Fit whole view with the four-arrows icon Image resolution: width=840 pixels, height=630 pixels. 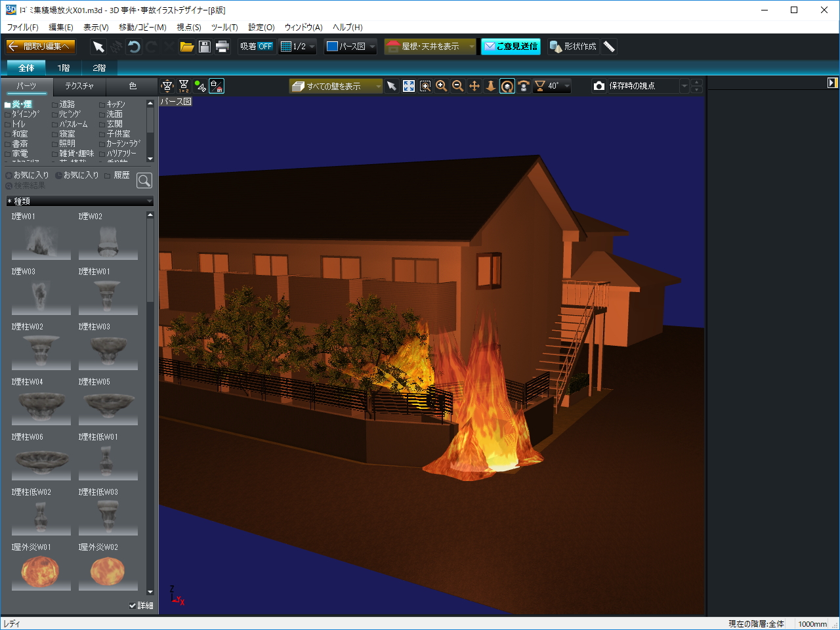409,86
